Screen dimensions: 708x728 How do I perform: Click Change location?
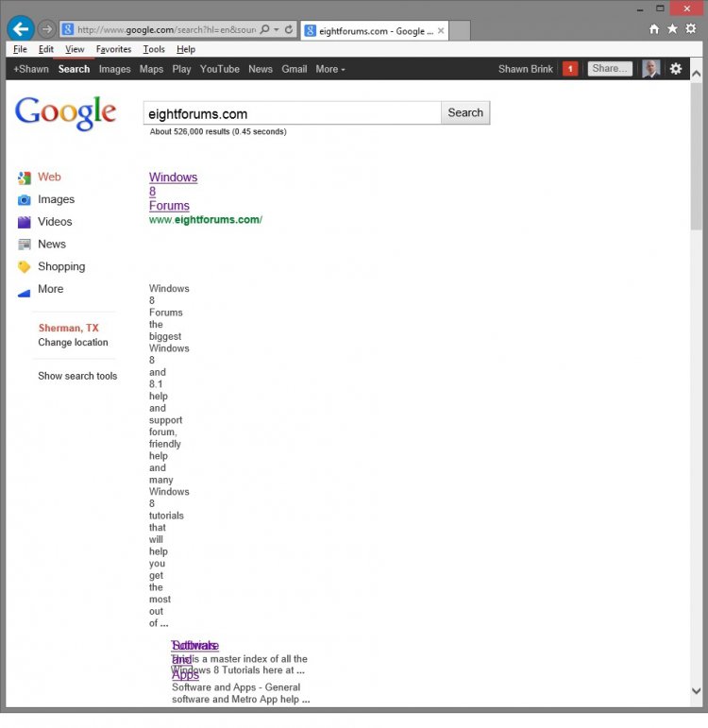point(73,342)
